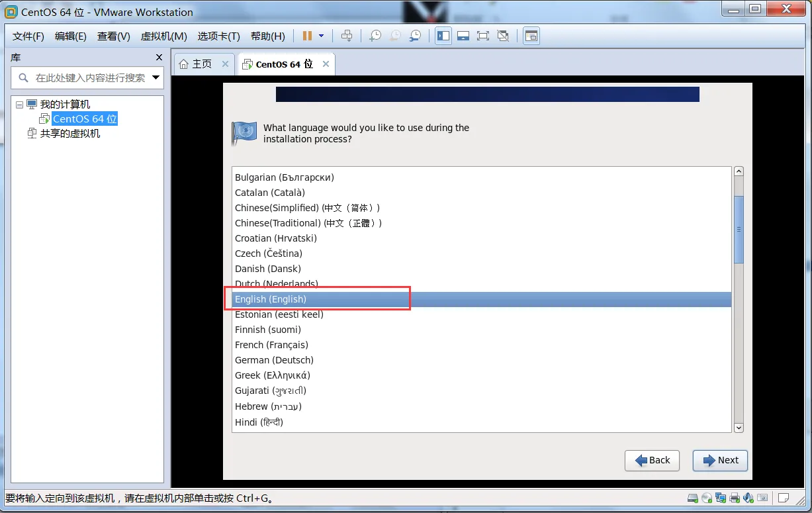The image size is (812, 513).
Task: Close the library panel
Action: point(159,58)
